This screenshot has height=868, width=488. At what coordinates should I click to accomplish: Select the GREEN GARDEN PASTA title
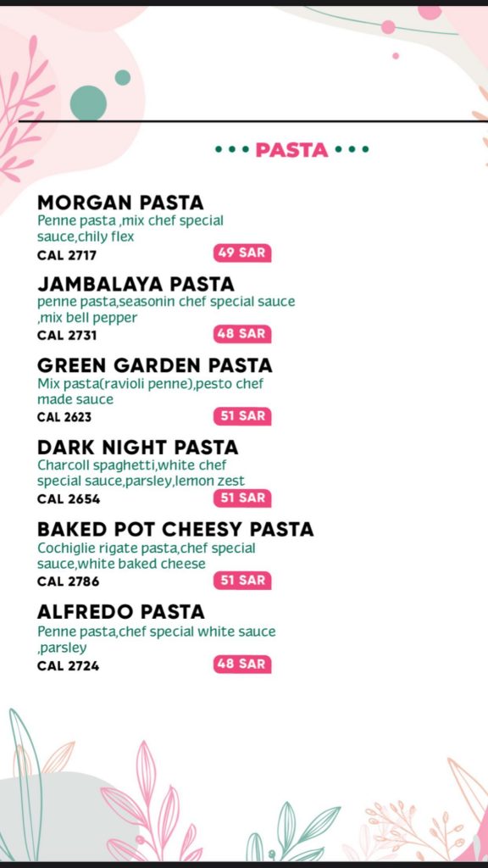[x=155, y=365]
